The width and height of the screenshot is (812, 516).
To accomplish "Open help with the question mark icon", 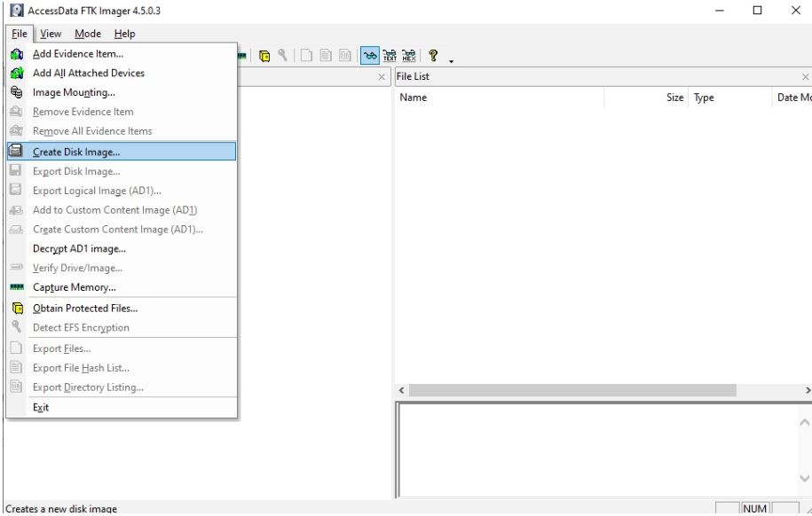I will pyautogui.click(x=433, y=55).
